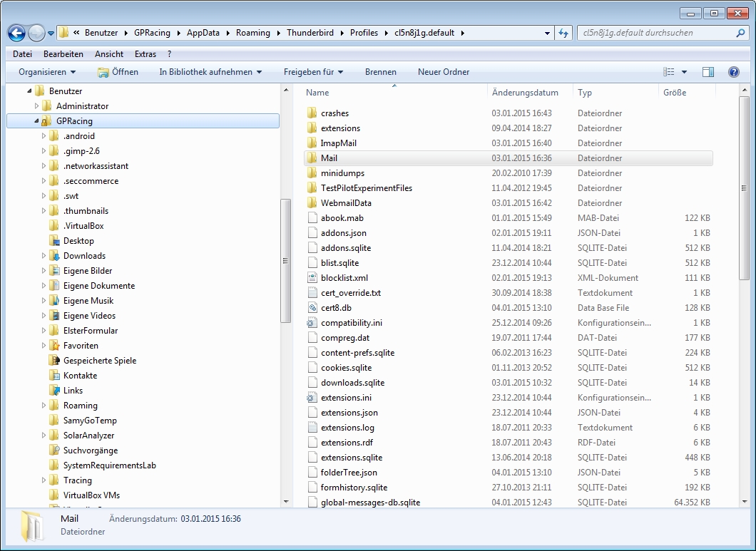756x551 pixels.
Task: Expand the Roaming folder in tree
Action: [44, 406]
